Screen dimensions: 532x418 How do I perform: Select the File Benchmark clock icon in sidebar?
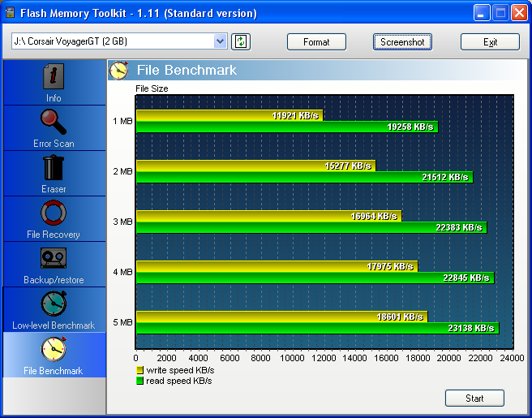point(54,349)
